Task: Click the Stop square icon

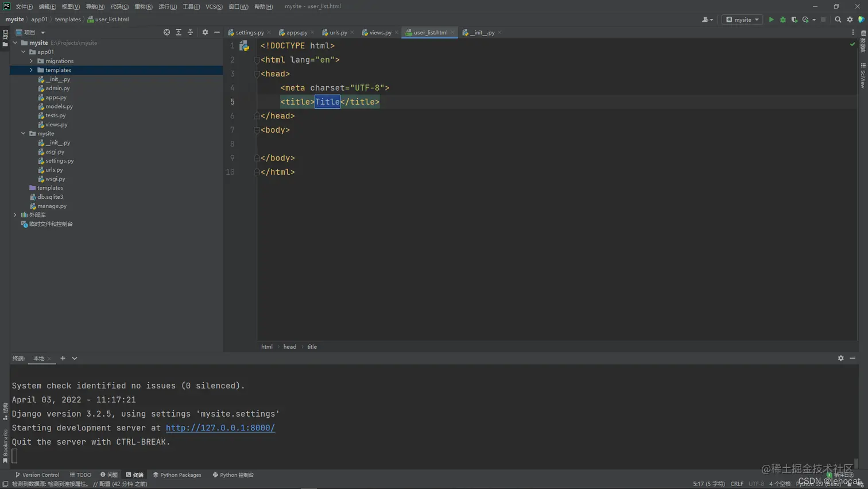Action: [823, 20]
